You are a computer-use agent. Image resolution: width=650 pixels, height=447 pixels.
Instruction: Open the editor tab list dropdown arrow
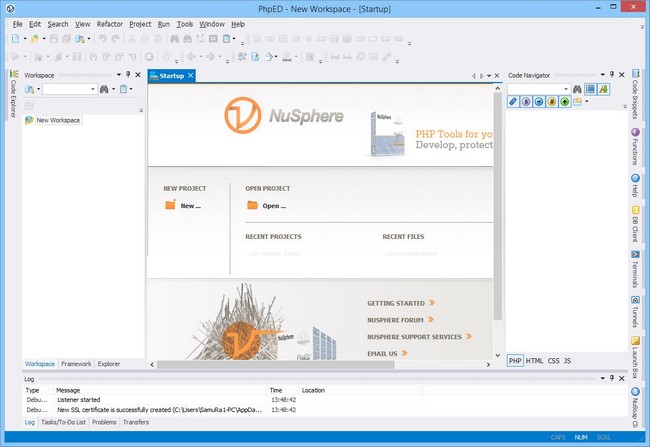pyautogui.click(x=489, y=76)
